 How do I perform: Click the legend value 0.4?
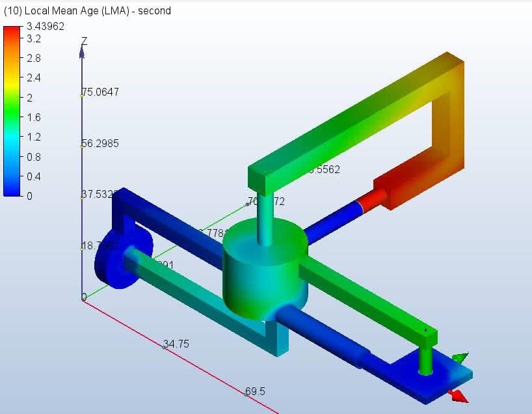click(x=34, y=176)
